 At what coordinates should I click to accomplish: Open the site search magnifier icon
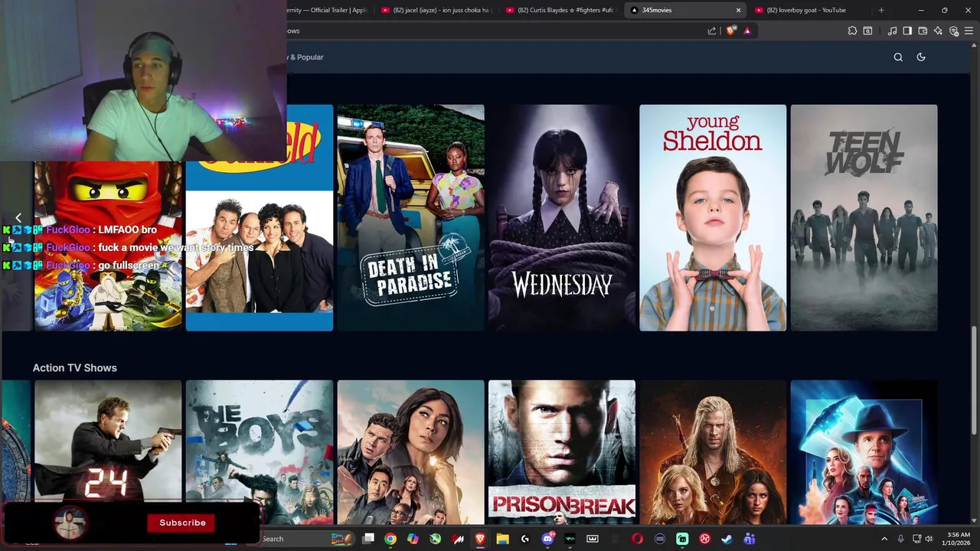tap(898, 57)
